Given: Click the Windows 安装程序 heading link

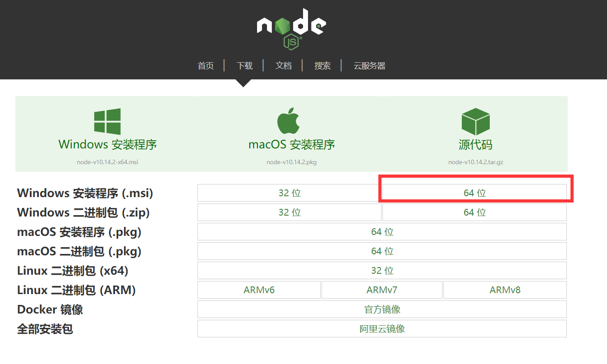Looking at the screenshot, I should 107,145.
